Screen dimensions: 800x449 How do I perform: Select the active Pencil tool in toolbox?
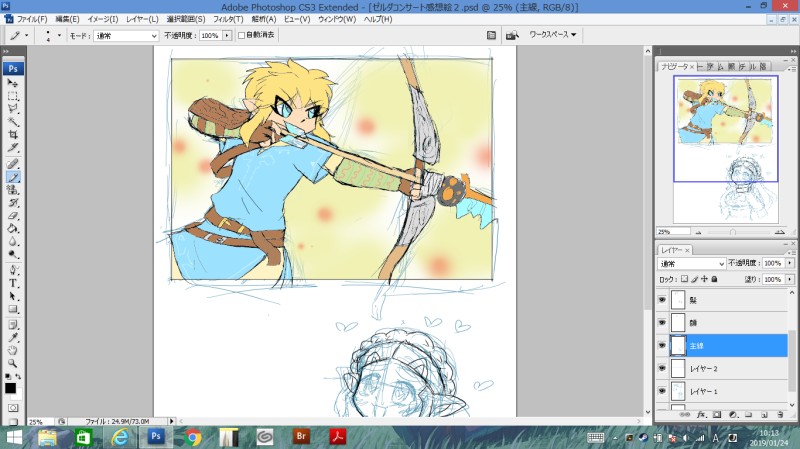coord(13,177)
